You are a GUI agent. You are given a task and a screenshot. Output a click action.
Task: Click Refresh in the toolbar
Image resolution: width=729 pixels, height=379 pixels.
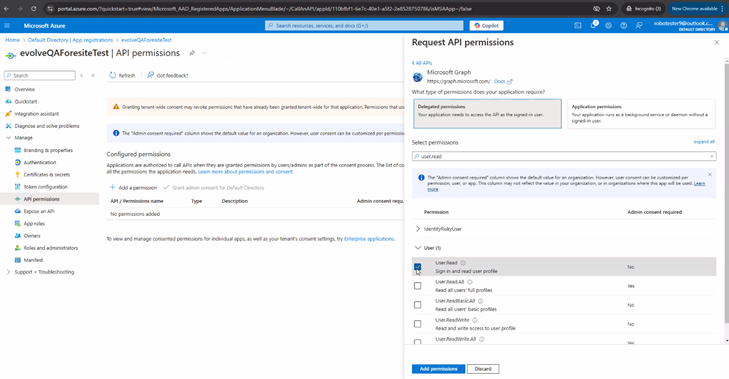(122, 75)
